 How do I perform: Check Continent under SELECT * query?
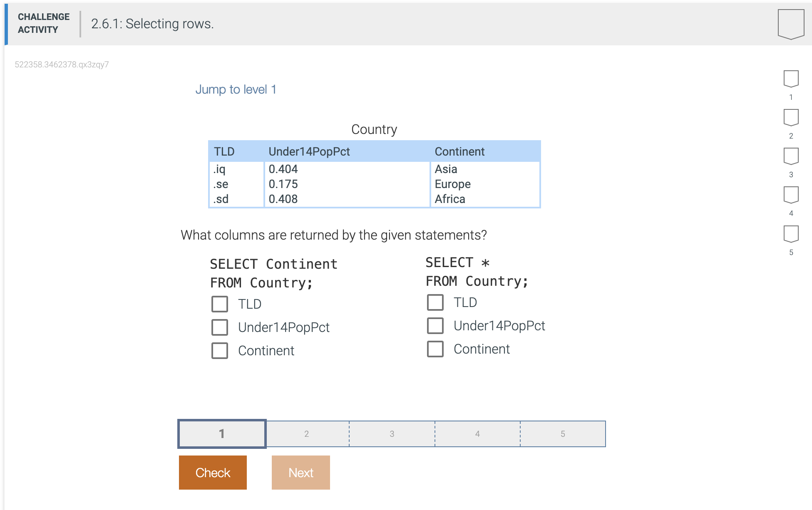coord(435,349)
